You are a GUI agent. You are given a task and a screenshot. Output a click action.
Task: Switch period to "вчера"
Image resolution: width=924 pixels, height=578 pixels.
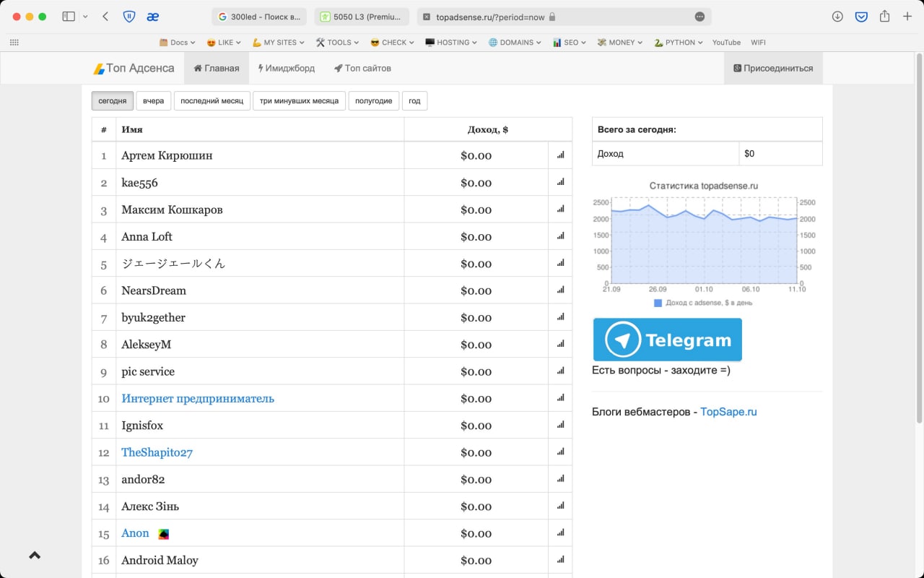pos(153,101)
